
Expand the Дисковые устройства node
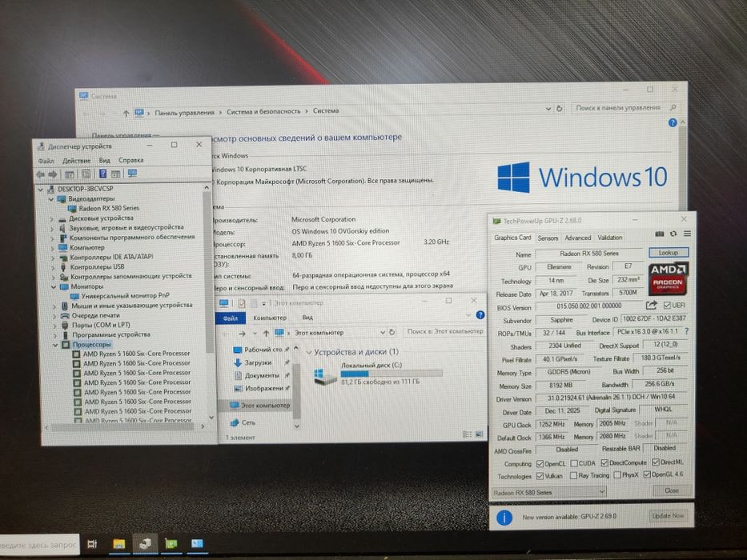[52, 219]
